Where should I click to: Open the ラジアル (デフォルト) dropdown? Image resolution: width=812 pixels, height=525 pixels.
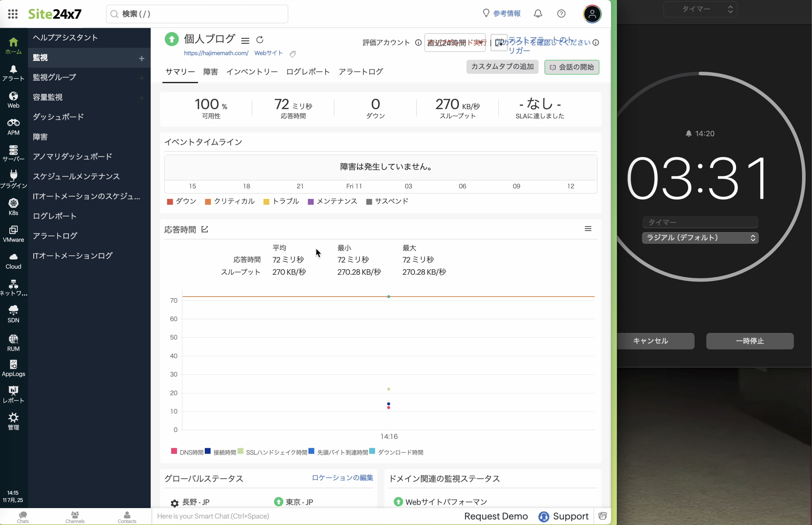700,238
